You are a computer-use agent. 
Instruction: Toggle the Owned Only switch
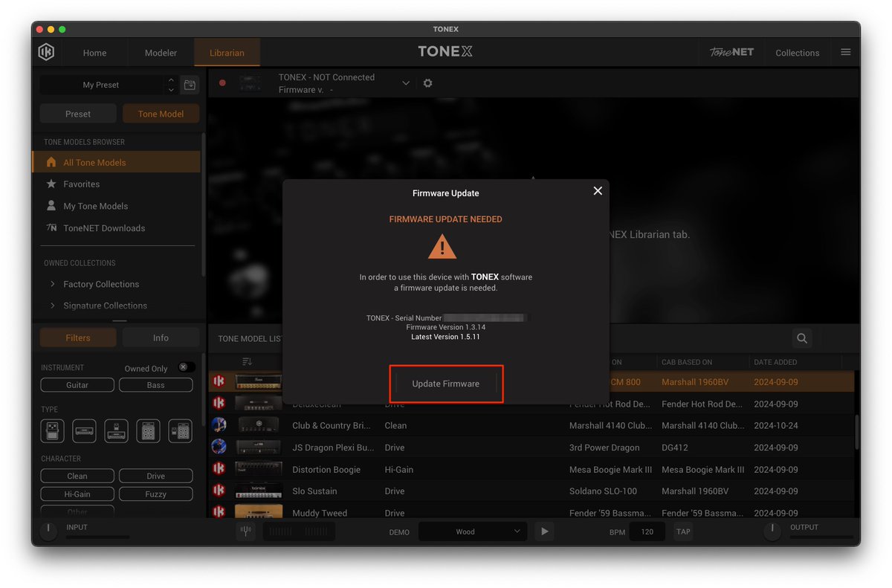tap(187, 367)
